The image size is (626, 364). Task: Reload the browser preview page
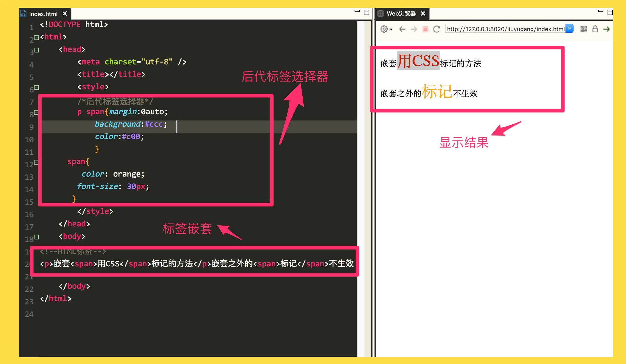(437, 29)
